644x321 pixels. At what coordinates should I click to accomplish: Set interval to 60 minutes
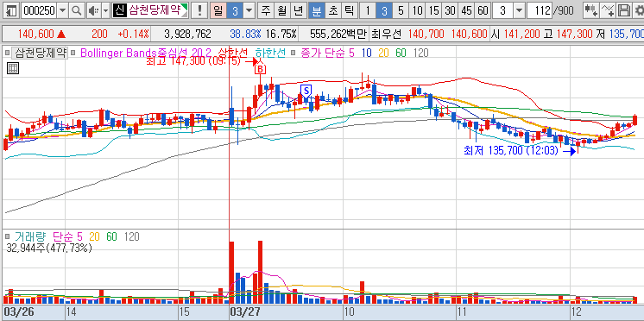pyautogui.click(x=483, y=10)
